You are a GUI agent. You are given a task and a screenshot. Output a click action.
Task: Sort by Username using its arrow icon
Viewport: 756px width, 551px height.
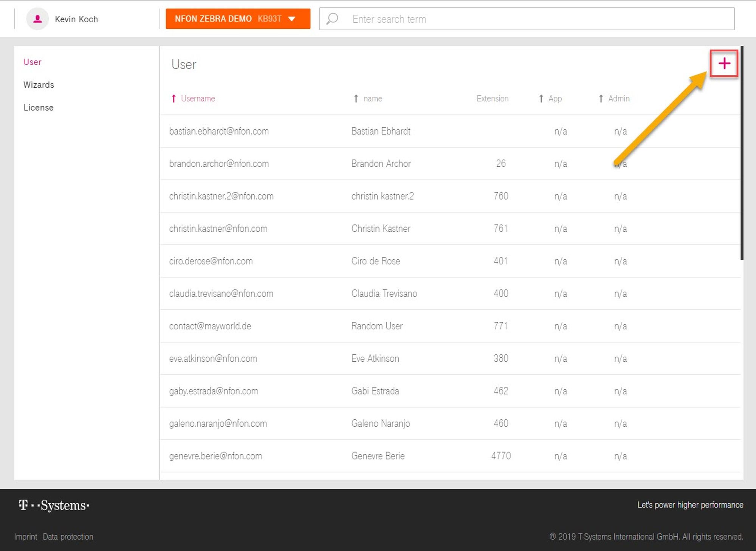point(174,99)
